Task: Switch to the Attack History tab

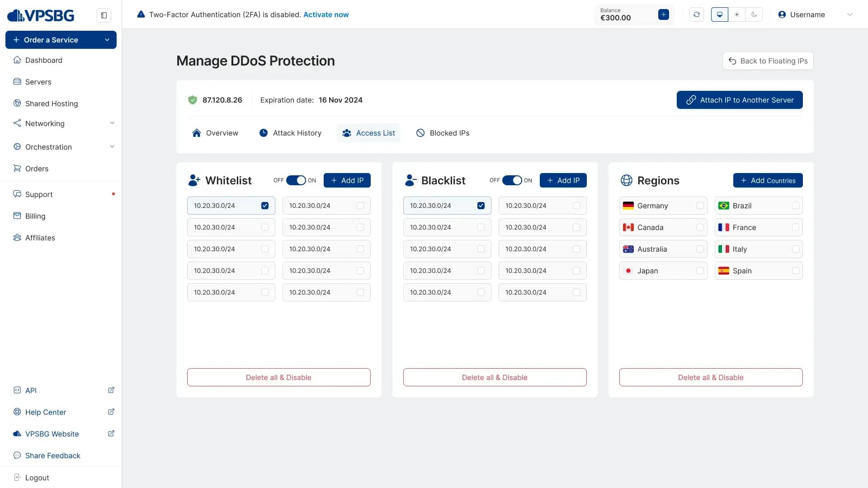Action: pos(290,133)
